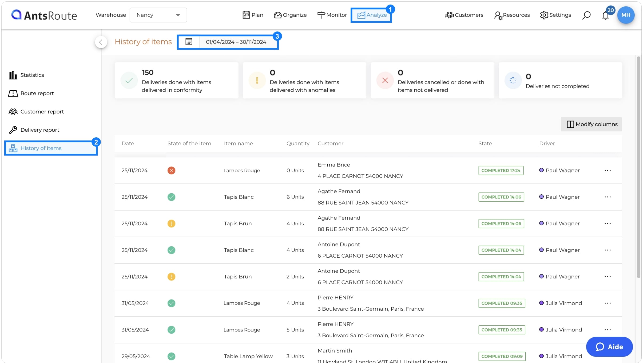
Task: Click the COMPLETED 09:09 state badge
Action: [x=502, y=356]
